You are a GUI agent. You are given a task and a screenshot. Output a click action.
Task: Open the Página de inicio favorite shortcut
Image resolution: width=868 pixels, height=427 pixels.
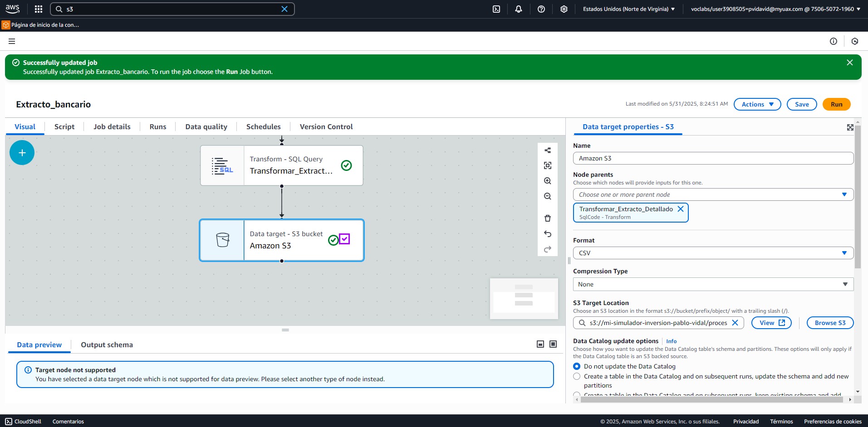click(x=41, y=25)
